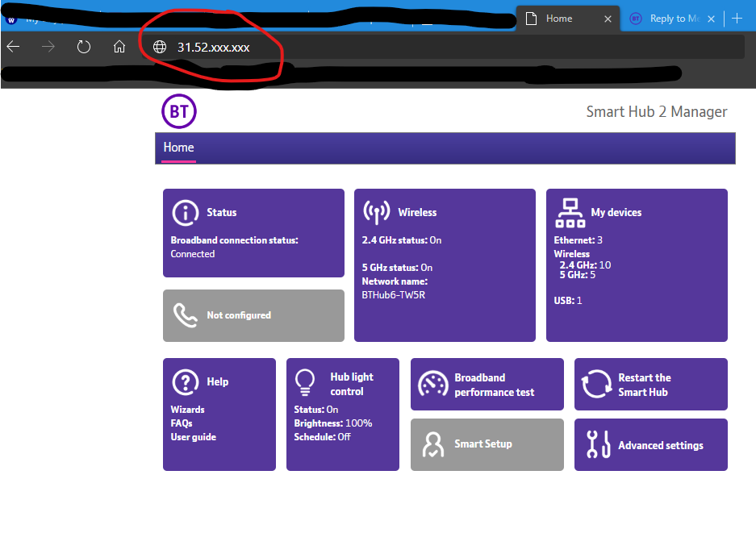This screenshot has height=554, width=756.
Task: Open the Not configured phone tile
Action: (x=253, y=315)
